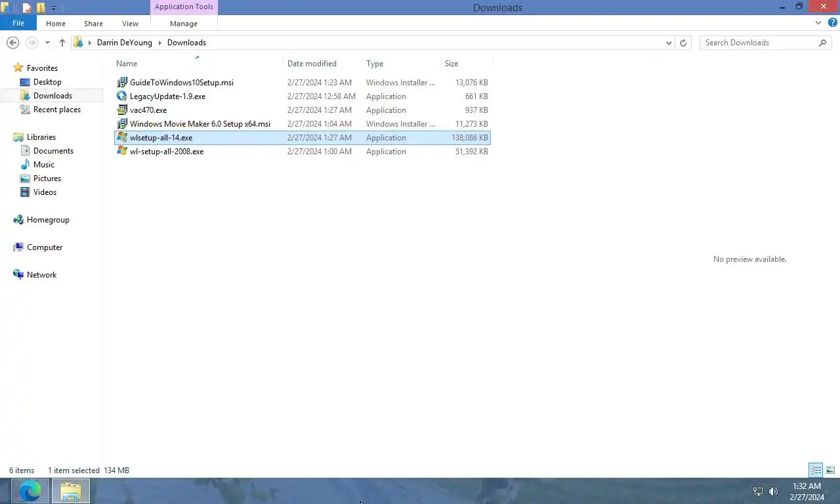
Task: Switch to the Home ribbon tab
Action: (56, 24)
